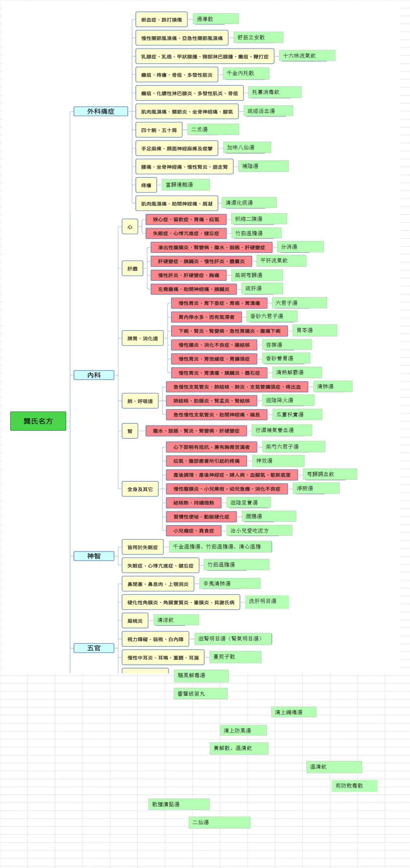Select the 五官 category node
The width and height of the screenshot is (410, 868).
94,648
